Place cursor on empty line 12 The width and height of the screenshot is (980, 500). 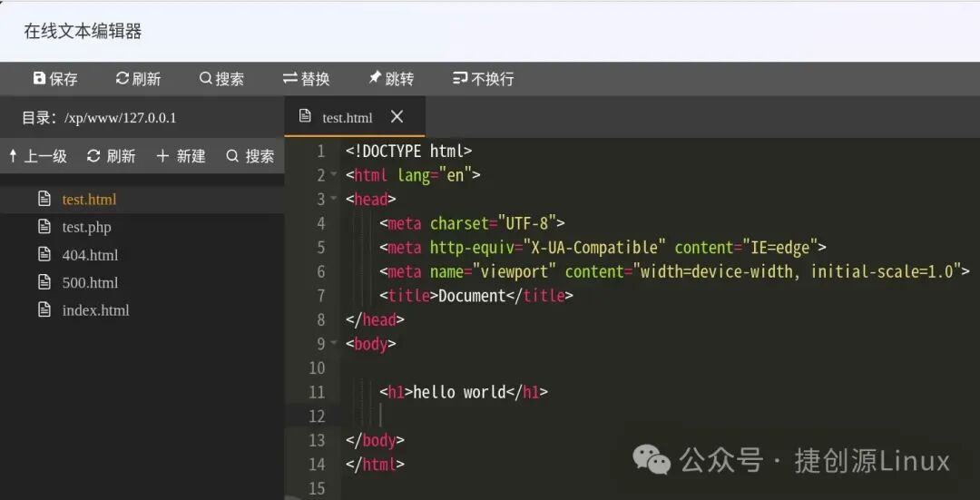(660, 416)
